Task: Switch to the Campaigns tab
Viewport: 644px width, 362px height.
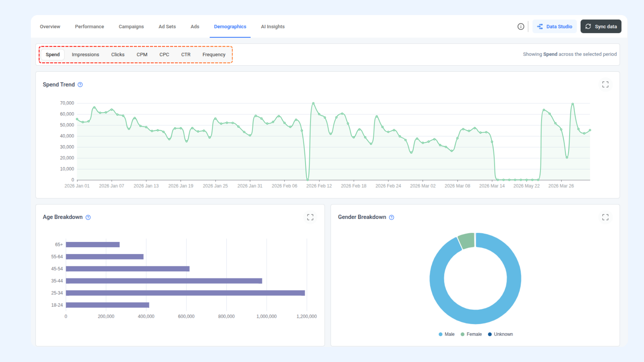Action: point(131,26)
